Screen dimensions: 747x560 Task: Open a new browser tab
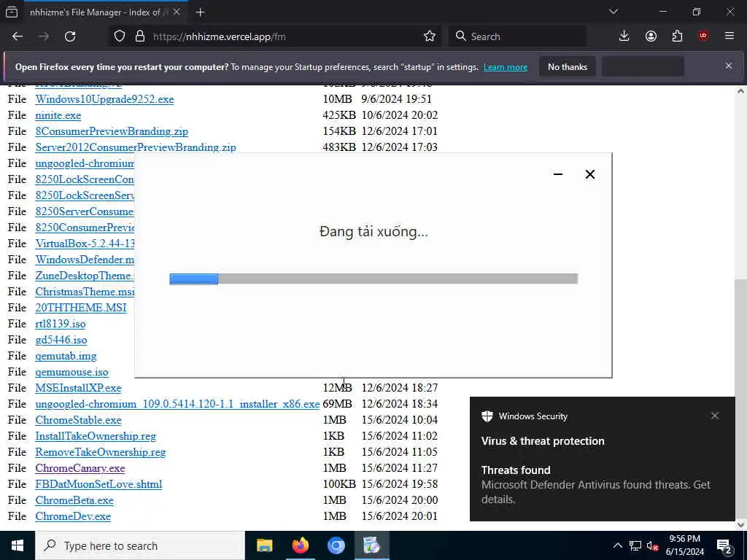(200, 12)
